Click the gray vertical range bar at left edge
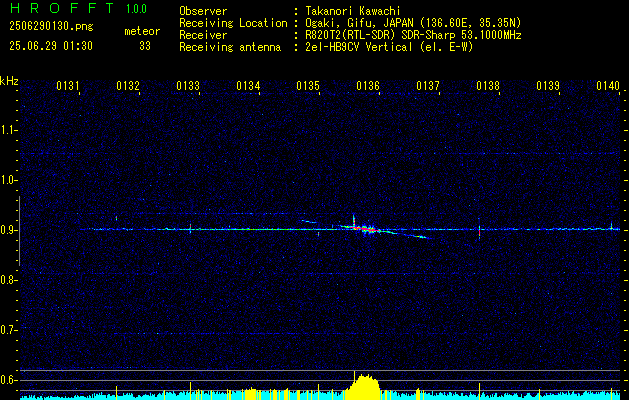 [19, 231]
